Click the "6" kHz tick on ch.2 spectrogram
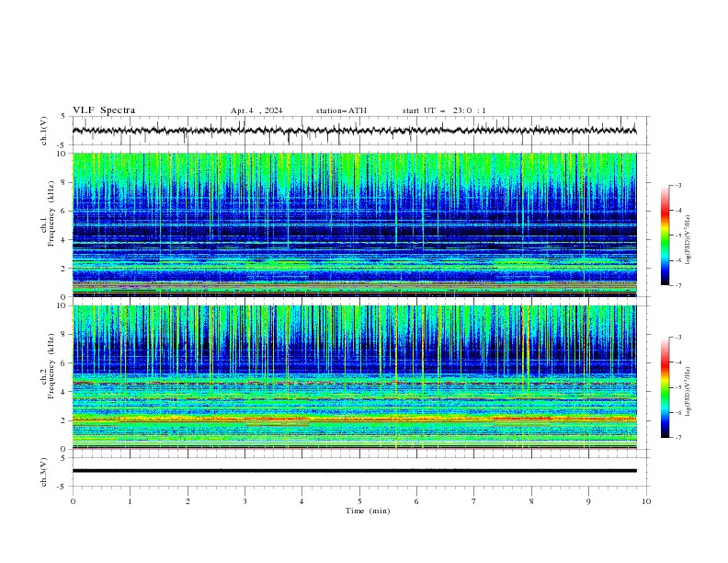The image size is (728, 563). tap(64, 362)
